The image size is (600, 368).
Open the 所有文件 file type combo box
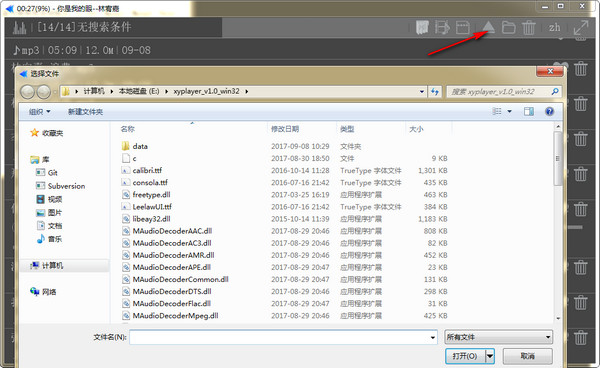click(x=499, y=337)
